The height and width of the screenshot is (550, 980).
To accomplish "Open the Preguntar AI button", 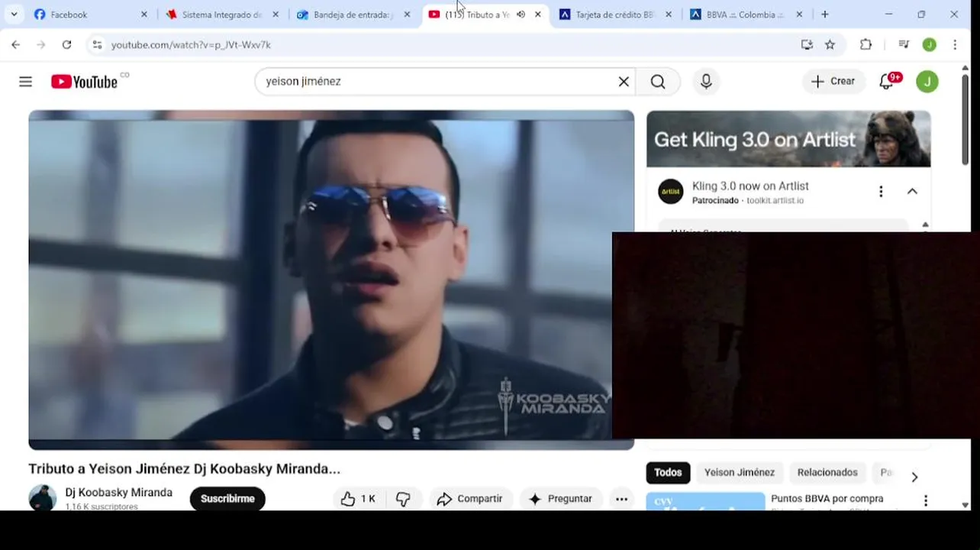I will coord(561,499).
